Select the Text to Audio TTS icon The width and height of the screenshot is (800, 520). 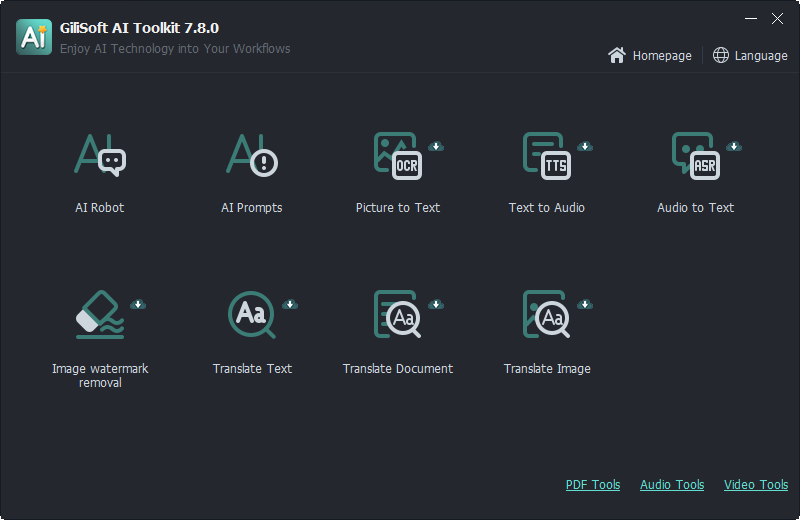547,156
